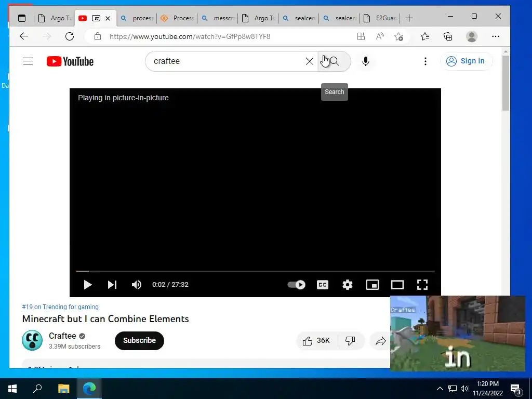Open the Craftee channel name link
Screen dimensions: 532x399
coord(62,336)
